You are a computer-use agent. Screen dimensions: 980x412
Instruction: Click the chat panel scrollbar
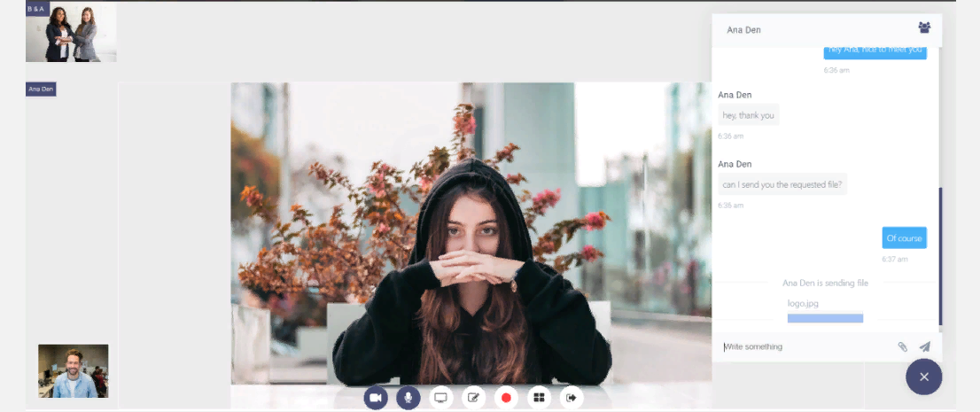coord(940,255)
